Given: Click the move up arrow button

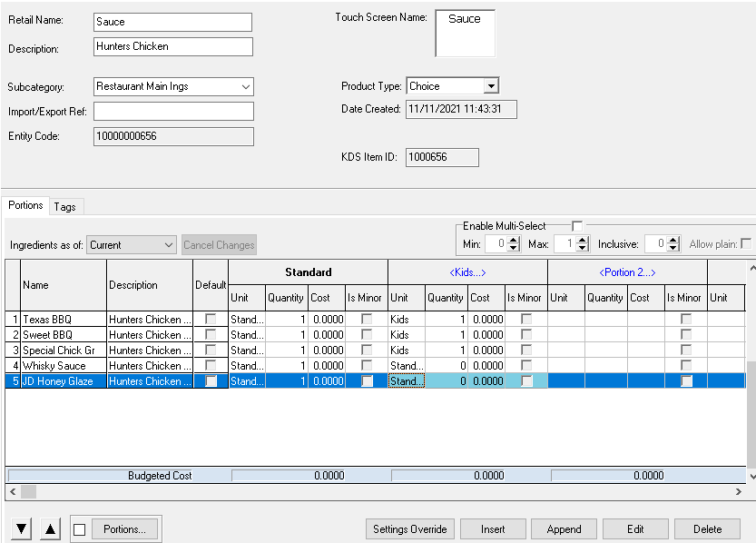Looking at the screenshot, I should click(51, 529).
